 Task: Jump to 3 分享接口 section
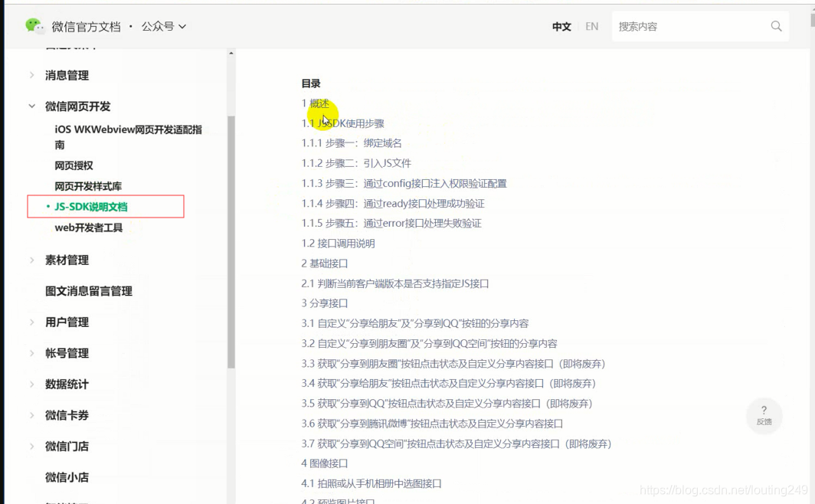[325, 303]
